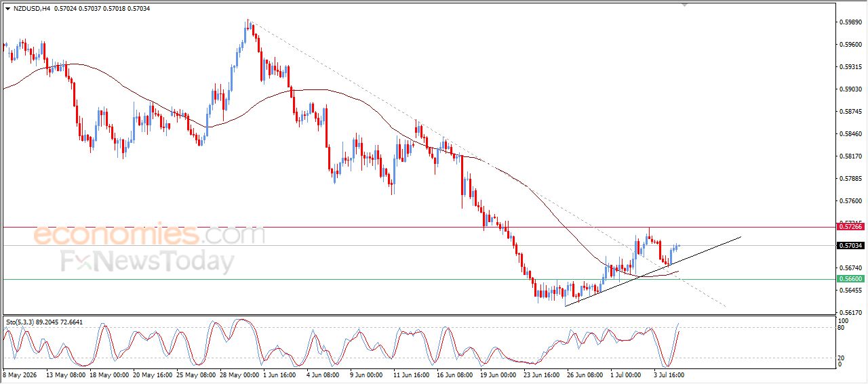Select the green 0.56600 support price tag
This screenshot has height=384, width=868.
click(850, 279)
